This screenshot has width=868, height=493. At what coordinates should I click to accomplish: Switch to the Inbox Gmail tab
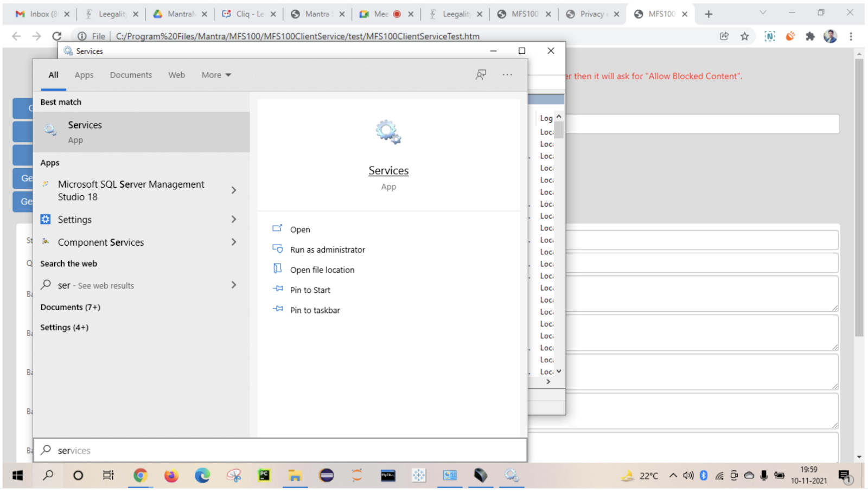pos(42,14)
